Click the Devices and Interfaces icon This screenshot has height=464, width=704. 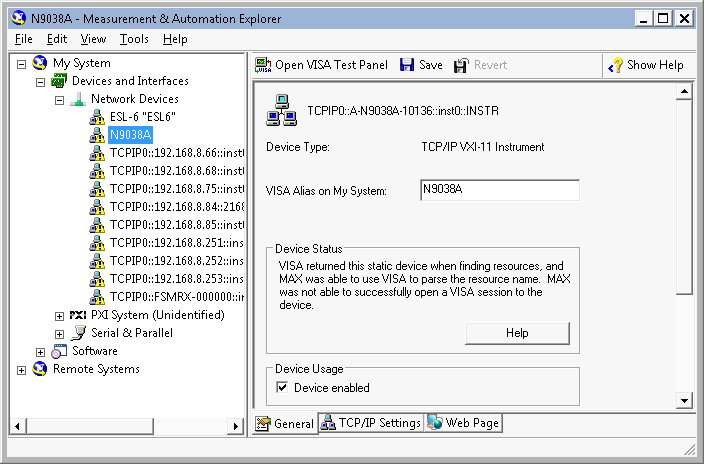(59, 81)
